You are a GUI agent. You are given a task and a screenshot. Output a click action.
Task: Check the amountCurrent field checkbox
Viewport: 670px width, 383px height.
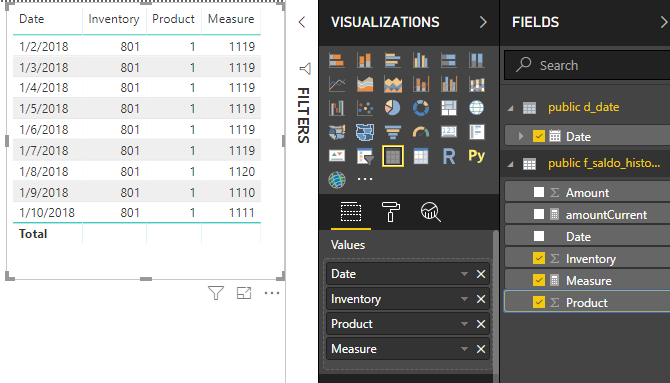click(539, 214)
